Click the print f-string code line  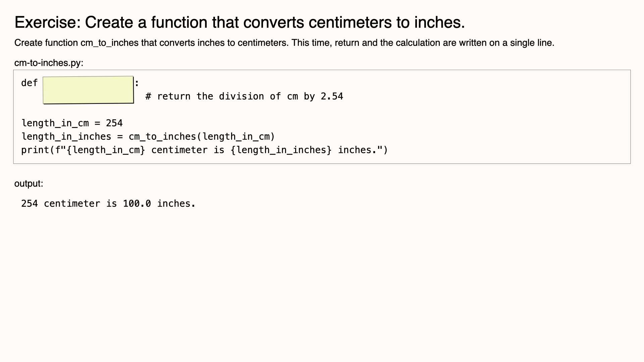click(204, 150)
